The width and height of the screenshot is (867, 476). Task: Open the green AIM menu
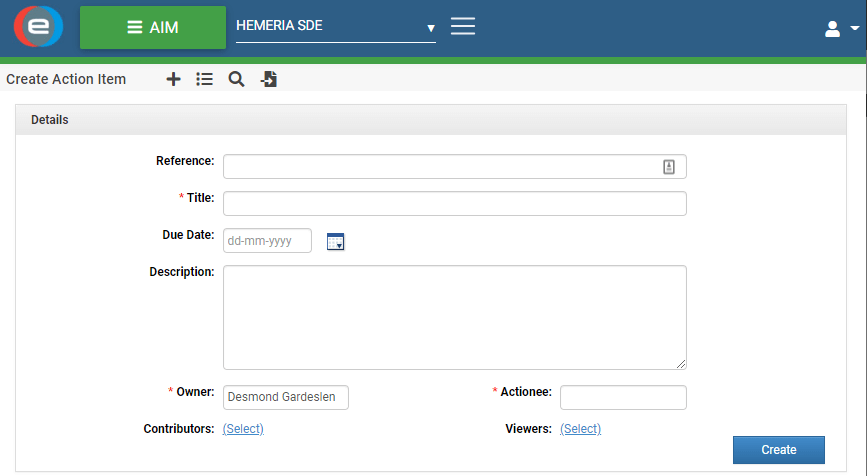(x=153, y=27)
